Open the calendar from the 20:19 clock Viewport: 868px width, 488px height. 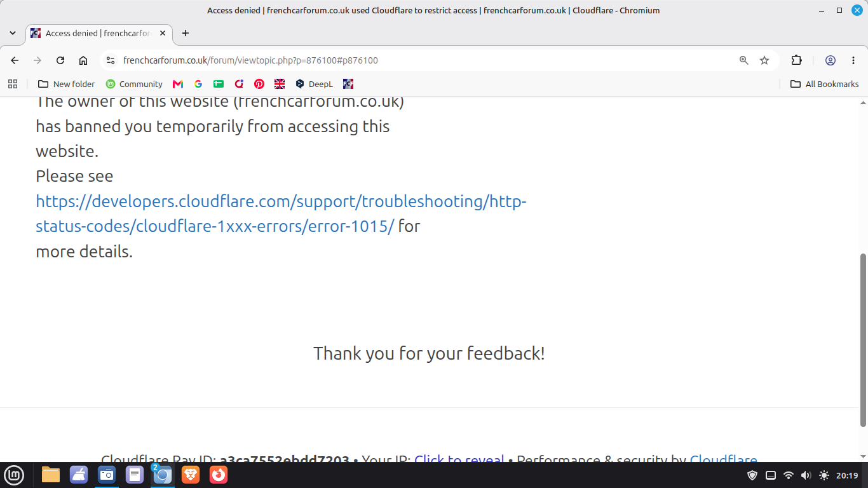pos(847,475)
